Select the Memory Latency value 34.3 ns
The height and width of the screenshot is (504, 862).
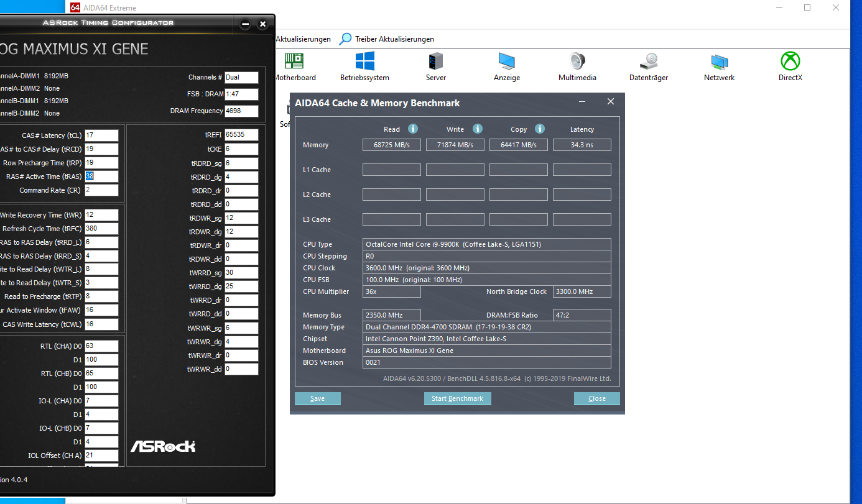[x=582, y=145]
